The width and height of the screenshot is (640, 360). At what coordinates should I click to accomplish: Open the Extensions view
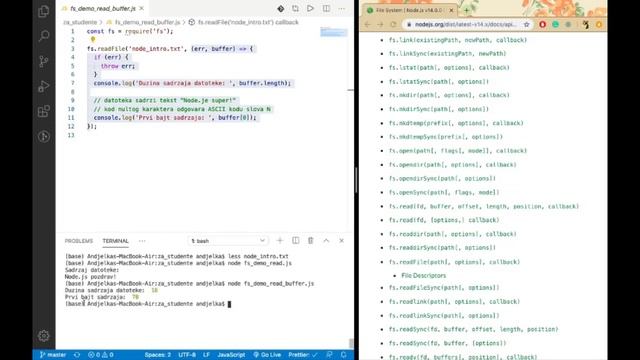click(44, 111)
